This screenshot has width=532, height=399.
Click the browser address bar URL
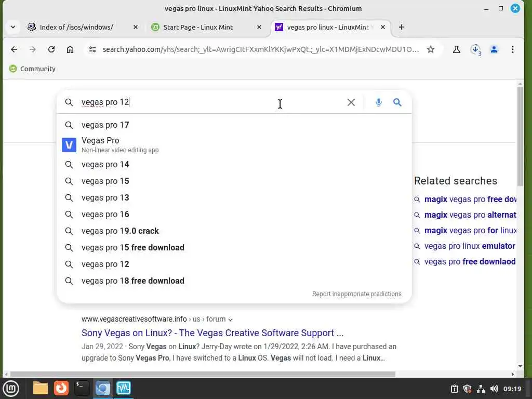coord(261,49)
